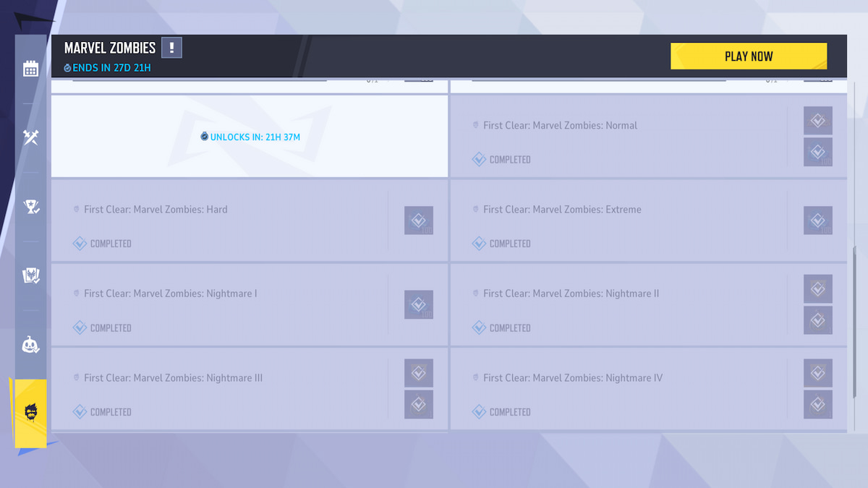The image size is (868, 488).
Task: Open the calendar tab in sidebar
Action: point(30,69)
